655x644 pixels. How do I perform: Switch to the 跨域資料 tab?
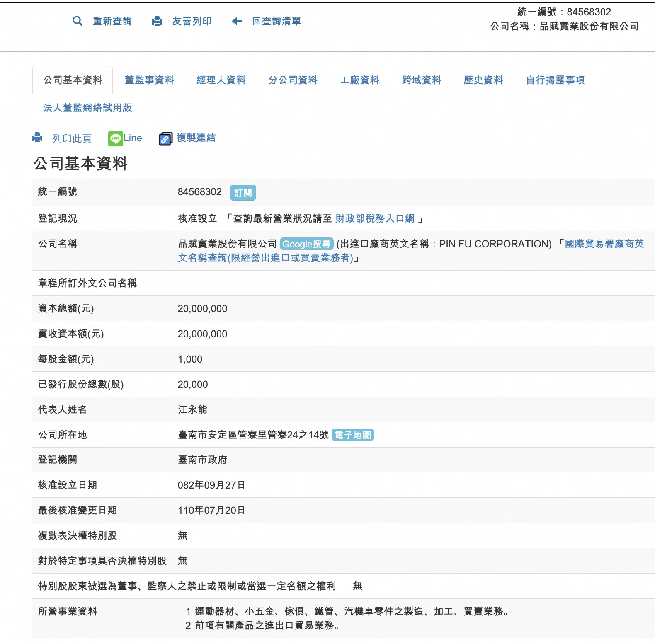[x=422, y=80]
